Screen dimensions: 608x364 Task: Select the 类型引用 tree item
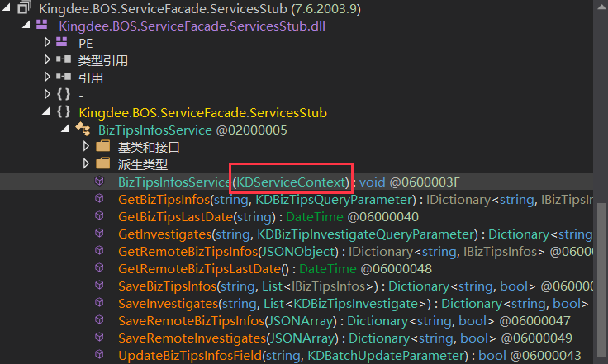pos(103,60)
